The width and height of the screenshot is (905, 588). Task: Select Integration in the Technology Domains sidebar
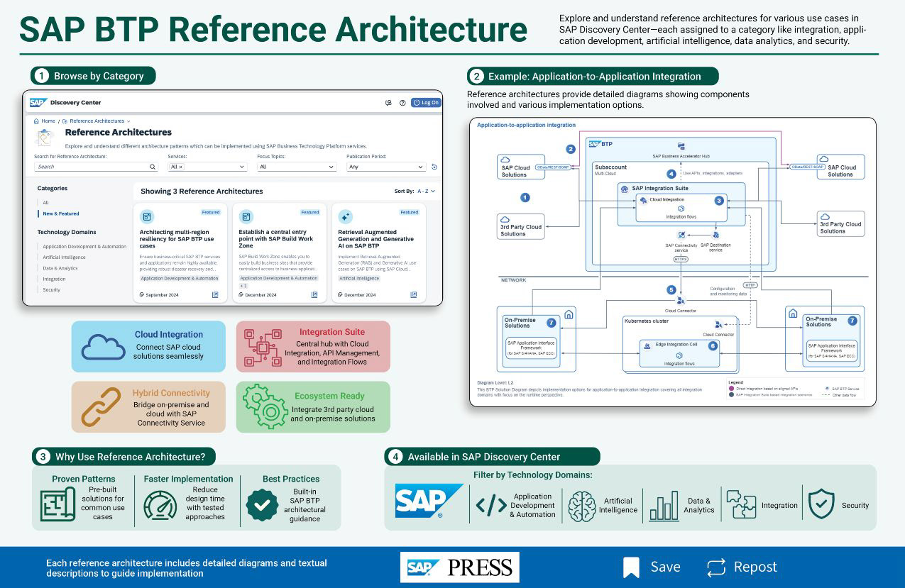pos(54,279)
